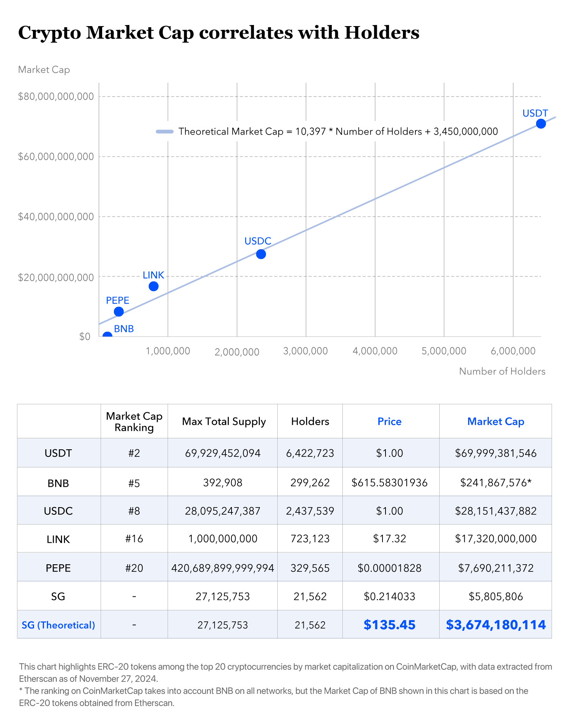Click the PEPE data point dot
Image resolution: width=569 pixels, height=728 pixels.
tap(118, 312)
